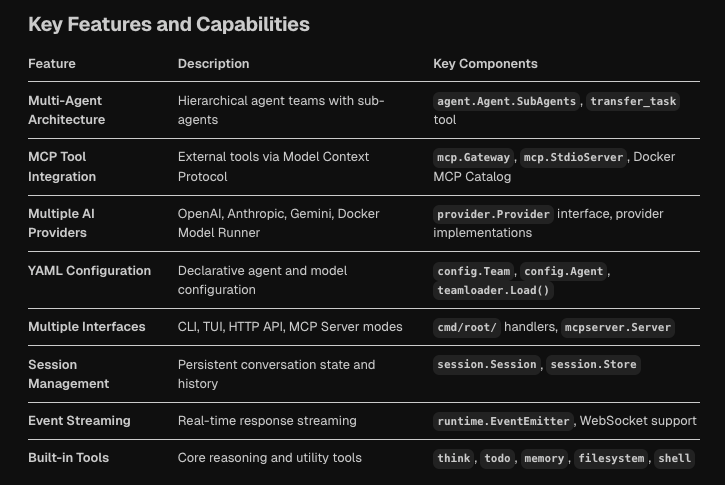725x485 pixels.
Task: Click the session.Session code tag
Action: point(487,365)
